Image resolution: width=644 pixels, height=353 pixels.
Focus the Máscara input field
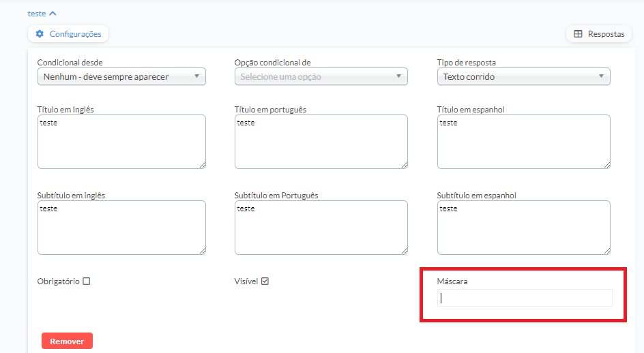coord(525,298)
